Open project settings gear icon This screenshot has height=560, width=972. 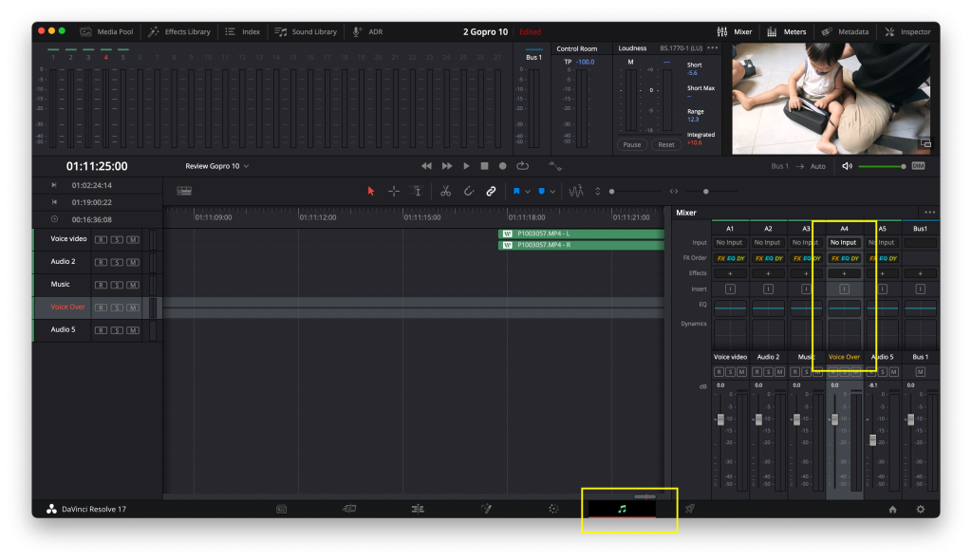920,509
